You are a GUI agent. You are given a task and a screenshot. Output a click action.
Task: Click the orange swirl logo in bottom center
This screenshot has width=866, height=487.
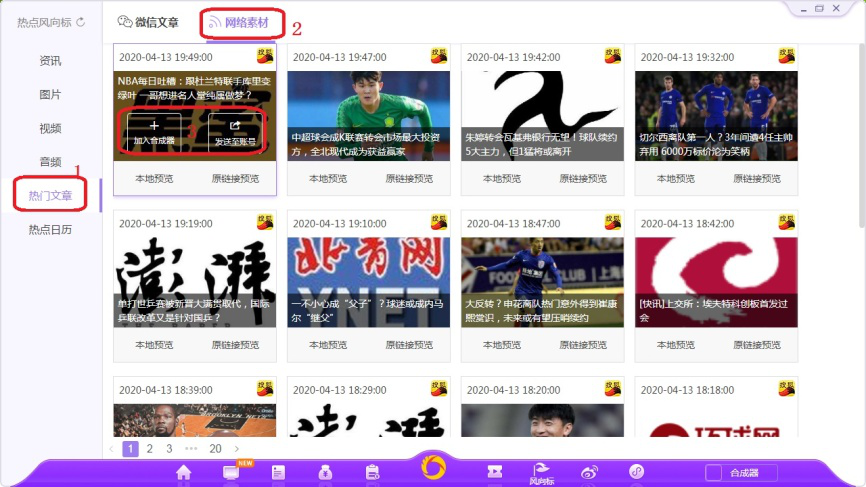click(433, 467)
